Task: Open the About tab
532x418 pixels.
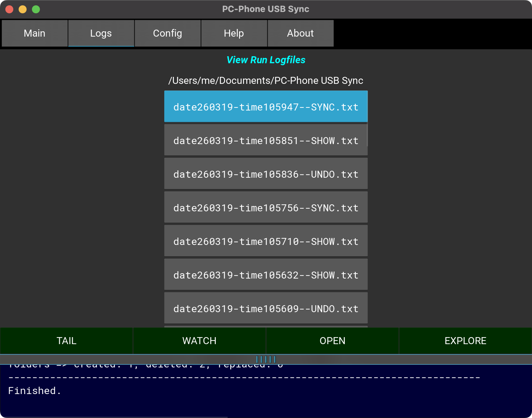Action: click(301, 33)
